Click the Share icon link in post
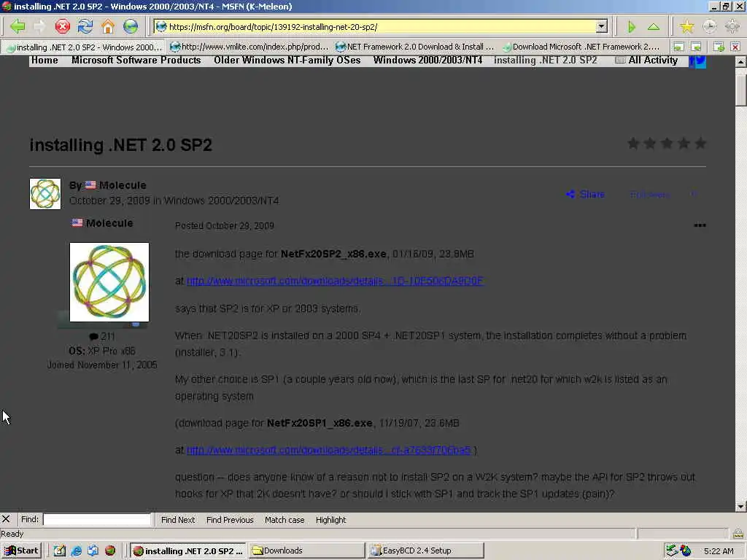 [585, 194]
